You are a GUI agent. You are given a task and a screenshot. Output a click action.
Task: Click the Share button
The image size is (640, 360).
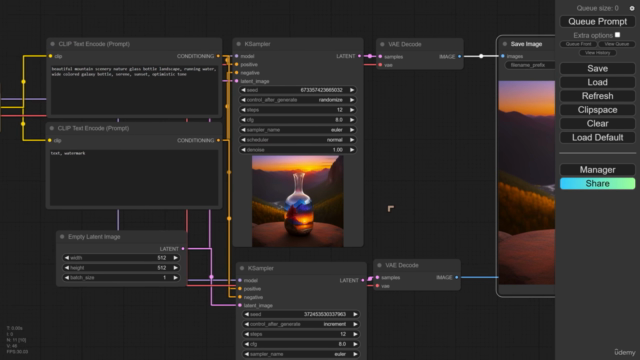598,184
